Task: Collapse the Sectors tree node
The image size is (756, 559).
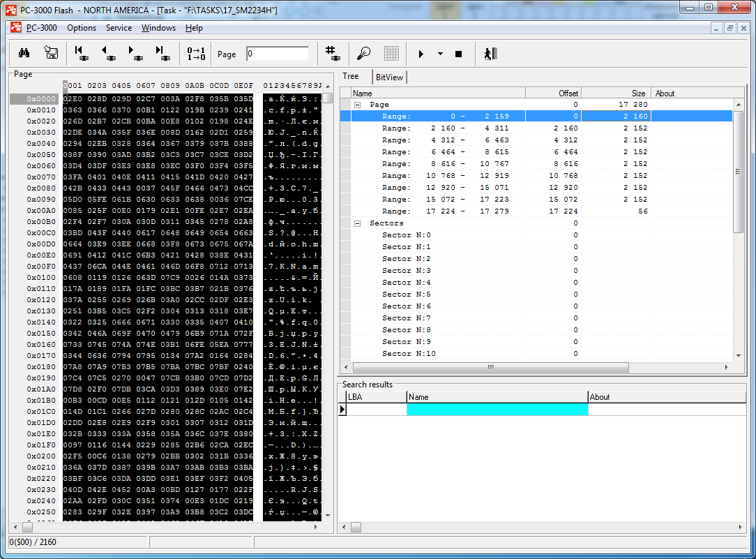Action: (x=357, y=223)
